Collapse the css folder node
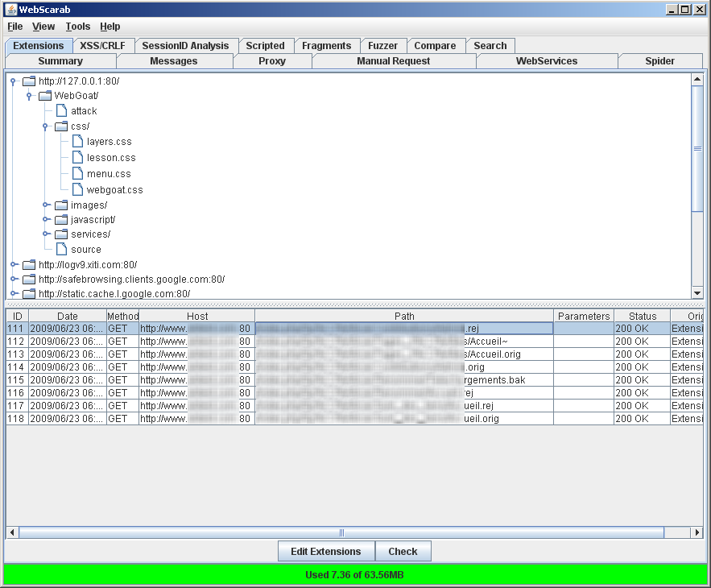Image resolution: width=711 pixels, height=588 pixels. pyautogui.click(x=46, y=126)
